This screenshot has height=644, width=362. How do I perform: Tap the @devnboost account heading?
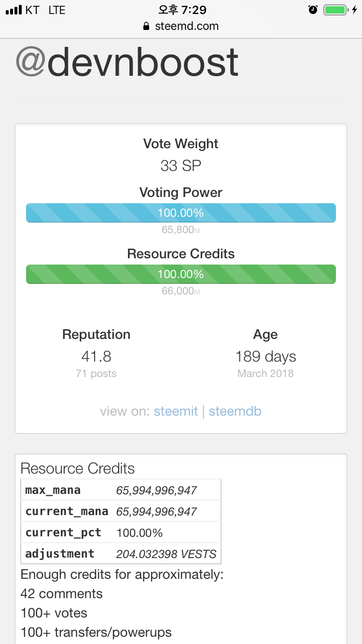coord(127,62)
